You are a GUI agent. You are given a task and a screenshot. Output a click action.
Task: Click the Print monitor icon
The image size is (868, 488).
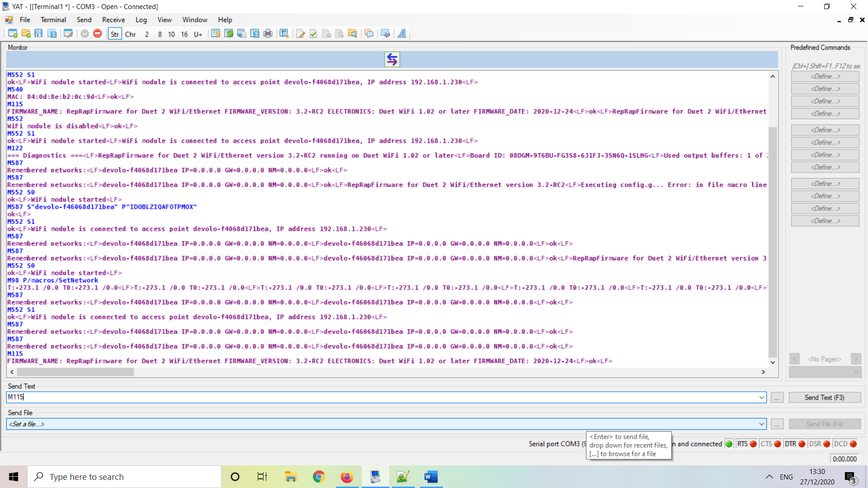click(268, 34)
